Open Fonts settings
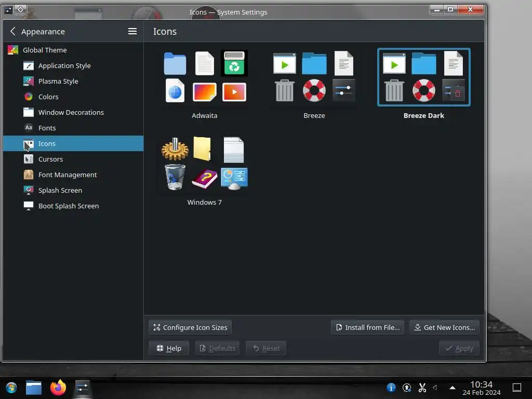Viewport: 532px width, 399px height. click(73, 128)
